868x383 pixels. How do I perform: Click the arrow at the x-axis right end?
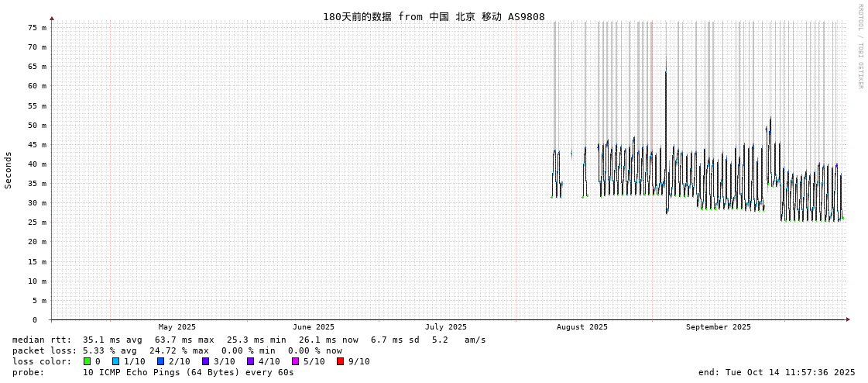click(848, 319)
